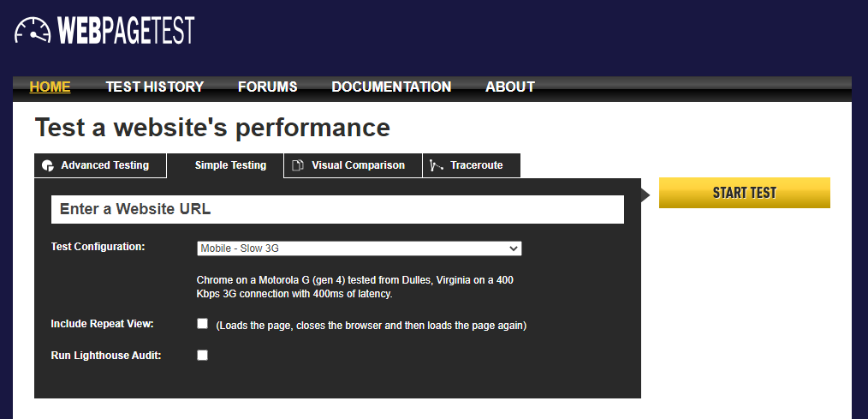
Task: Open the Traceroute tab
Action: coord(476,165)
